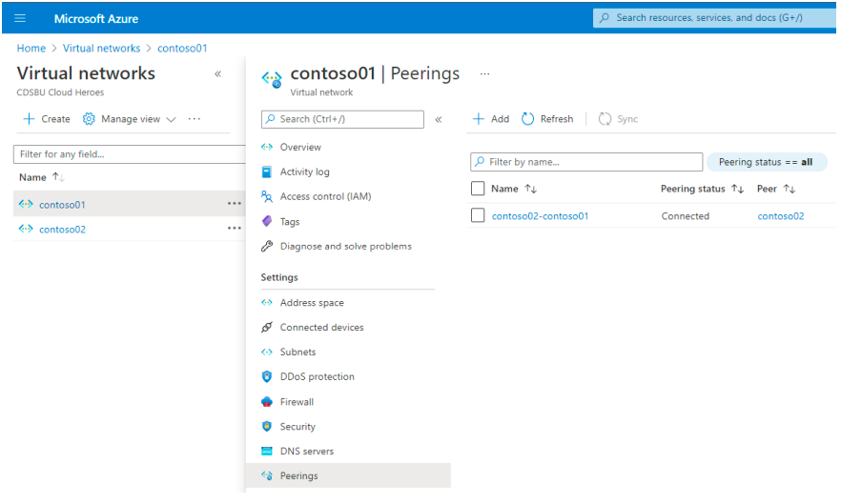
Task: Open more options for contoso01 row
Action: click(x=235, y=203)
